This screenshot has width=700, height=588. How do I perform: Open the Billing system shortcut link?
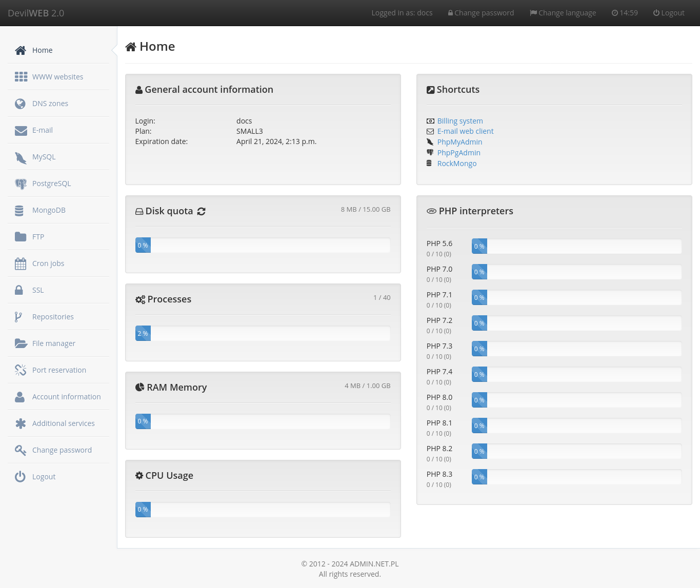pos(460,121)
